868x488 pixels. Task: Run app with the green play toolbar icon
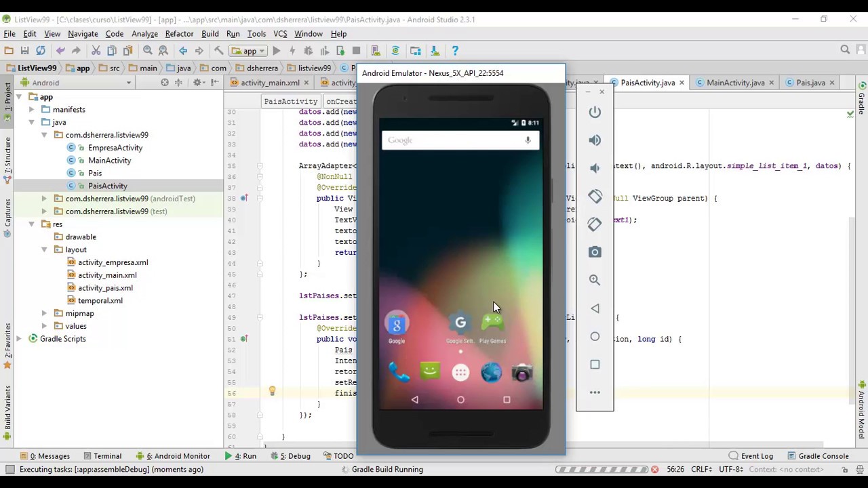coord(276,51)
